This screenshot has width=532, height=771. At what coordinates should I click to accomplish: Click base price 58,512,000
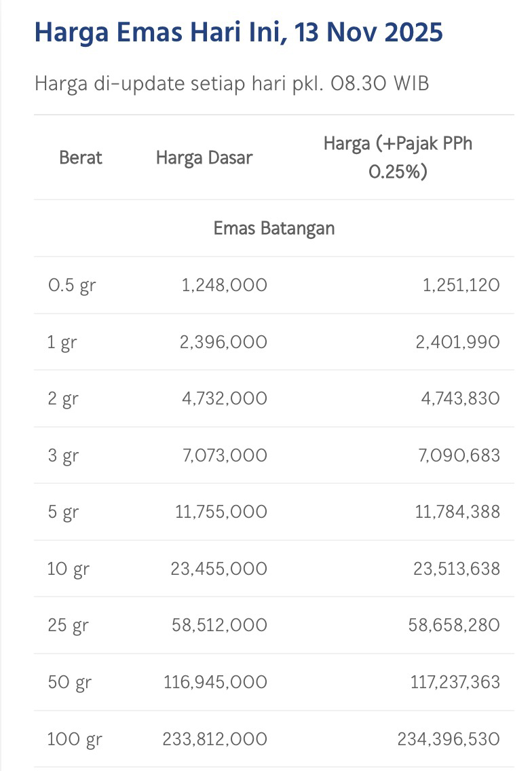[x=219, y=625]
